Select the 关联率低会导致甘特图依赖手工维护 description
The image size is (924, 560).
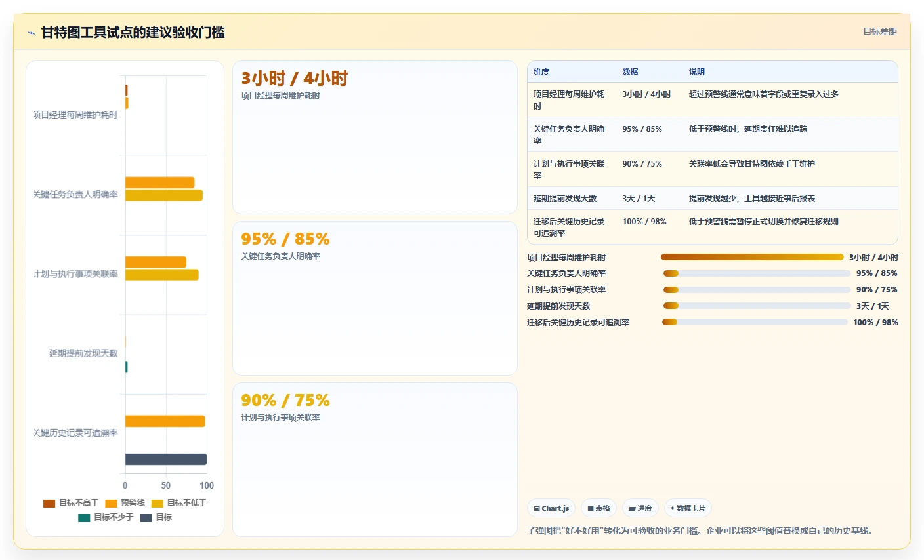(752, 164)
